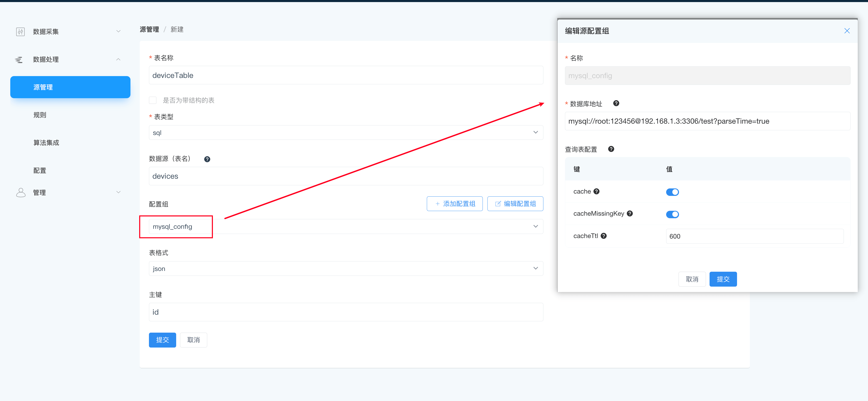Click help icon beside 数据库地址
868x401 pixels.
pyautogui.click(x=616, y=104)
